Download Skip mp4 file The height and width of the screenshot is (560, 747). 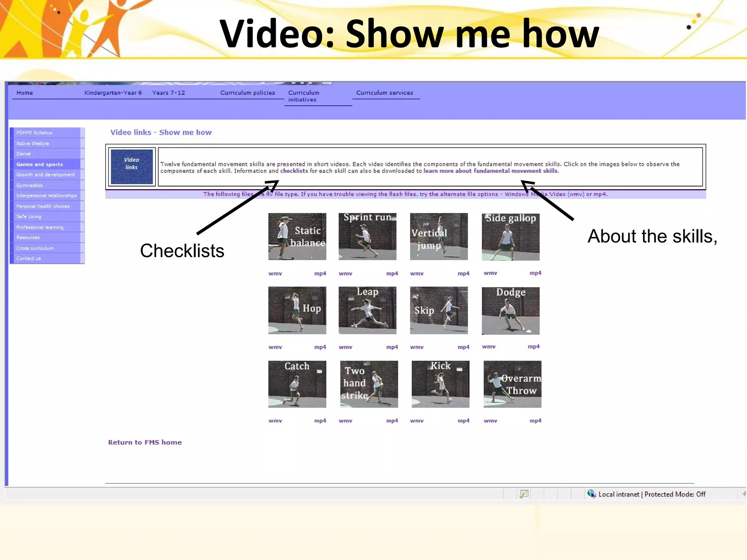pyautogui.click(x=464, y=347)
